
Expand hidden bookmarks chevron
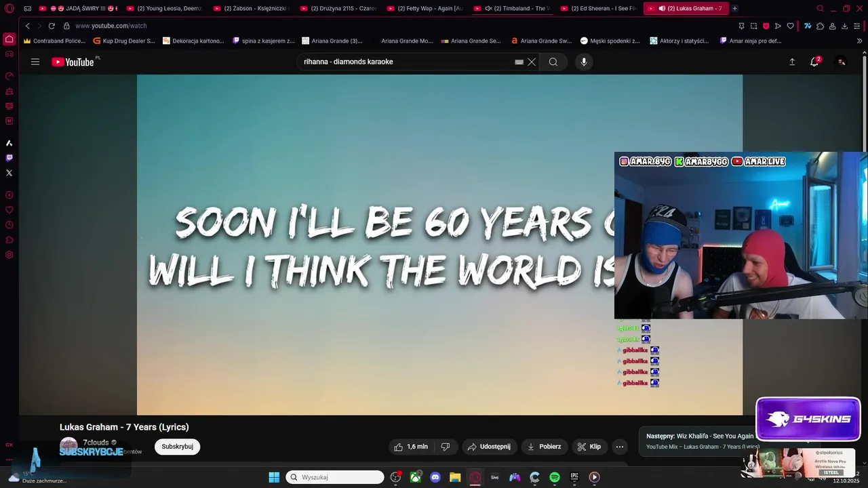[x=860, y=41]
